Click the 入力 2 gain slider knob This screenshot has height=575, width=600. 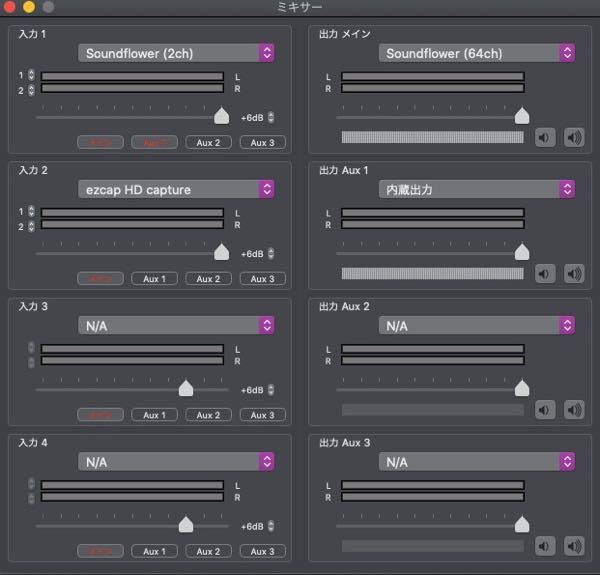tap(222, 252)
